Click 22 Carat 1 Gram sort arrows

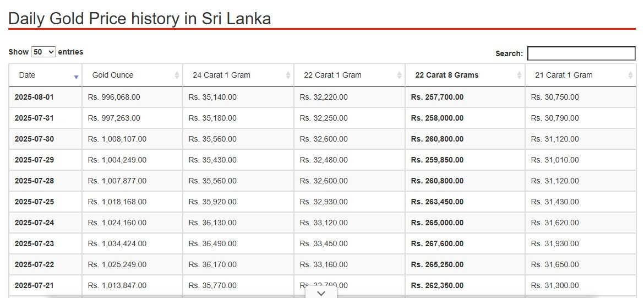click(x=399, y=75)
